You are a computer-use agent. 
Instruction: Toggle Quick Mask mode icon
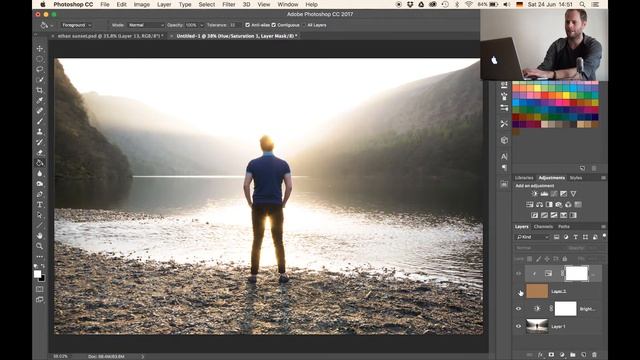(x=40, y=289)
